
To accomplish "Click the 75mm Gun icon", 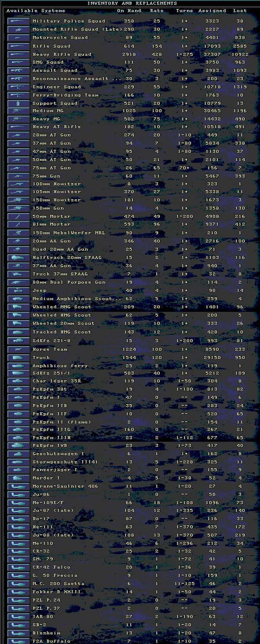I will (x=19, y=176).
